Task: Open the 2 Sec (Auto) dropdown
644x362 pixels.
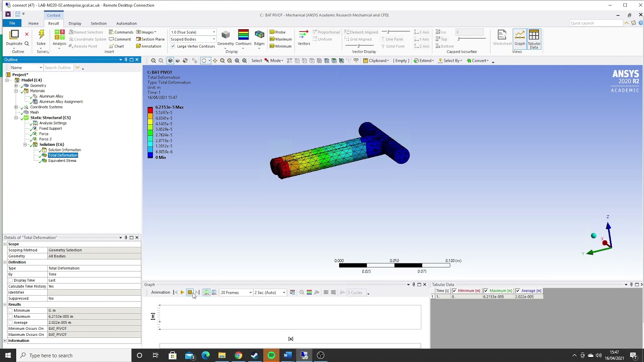Action: (x=270, y=293)
